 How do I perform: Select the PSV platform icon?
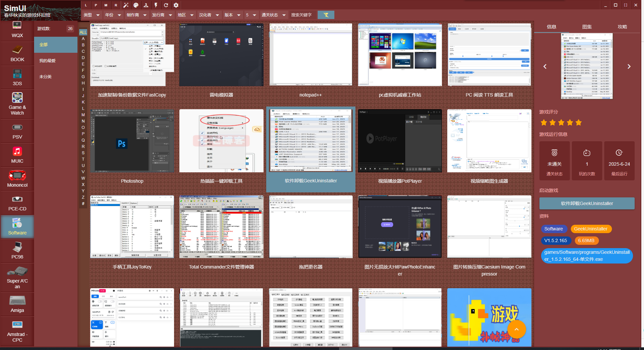pyautogui.click(x=17, y=131)
